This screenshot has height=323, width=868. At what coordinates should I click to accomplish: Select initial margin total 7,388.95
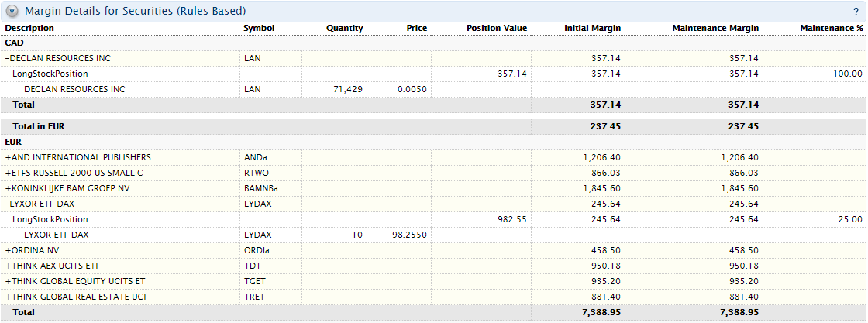click(x=601, y=312)
